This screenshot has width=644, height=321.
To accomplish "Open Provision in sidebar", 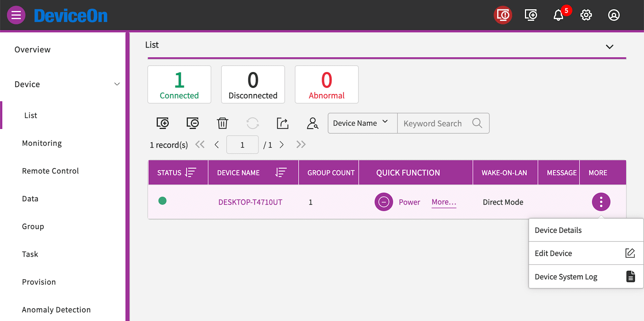I will pyautogui.click(x=39, y=282).
